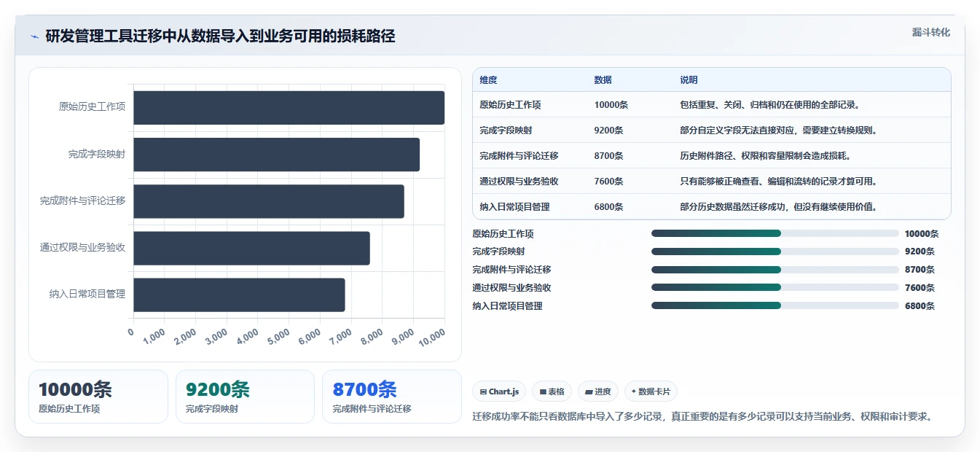Image resolution: width=980 pixels, height=452 pixels.
Task: Click the page title 研发管理工具迁移
Action: click(x=220, y=36)
